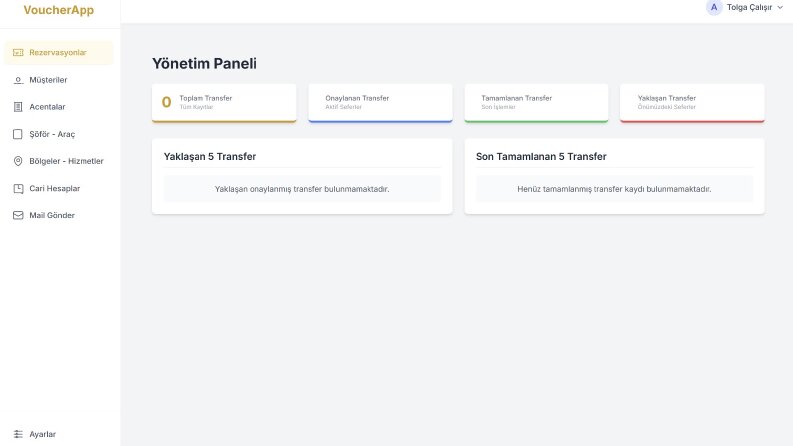Click the Şoför - Araç icon

tap(18, 134)
